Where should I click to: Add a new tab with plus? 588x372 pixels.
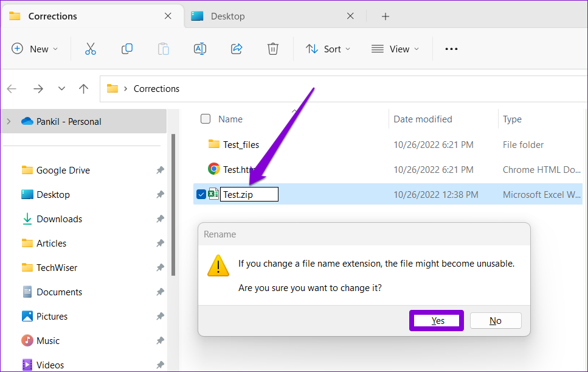pyautogui.click(x=385, y=16)
